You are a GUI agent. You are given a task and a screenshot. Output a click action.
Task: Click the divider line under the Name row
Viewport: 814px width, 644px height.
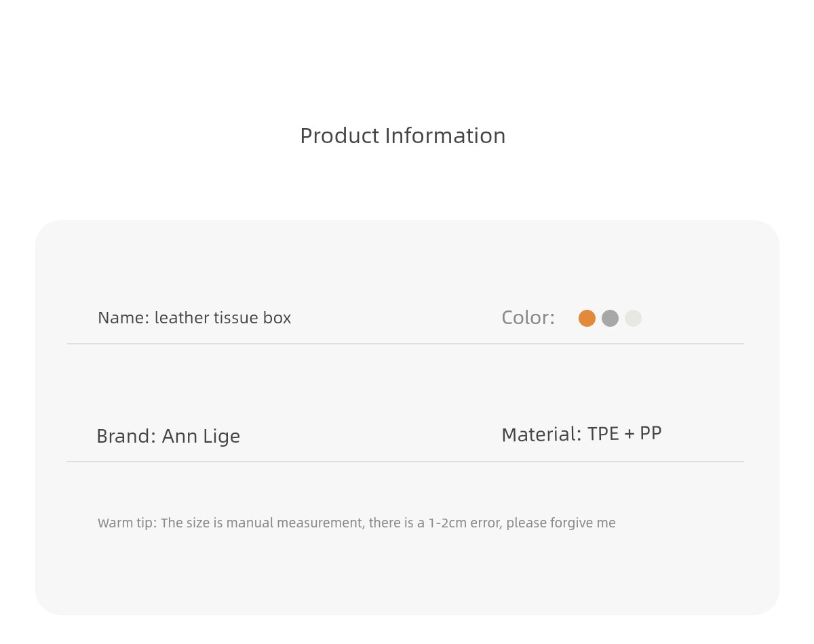click(405, 344)
